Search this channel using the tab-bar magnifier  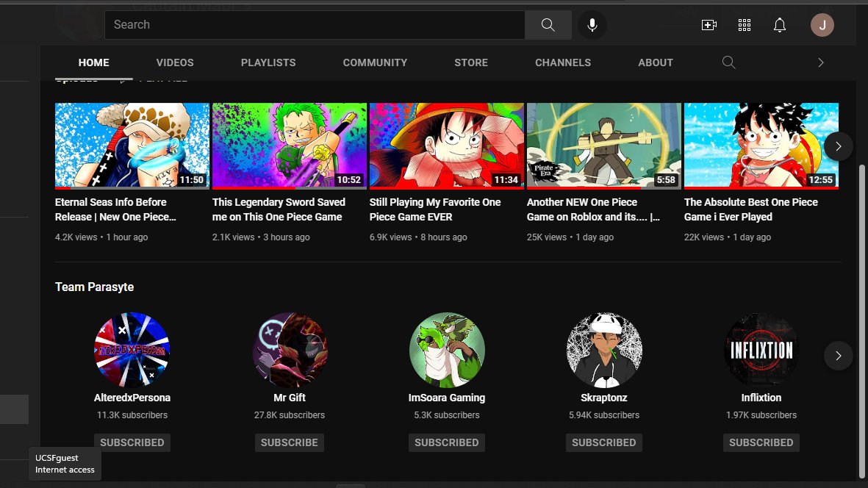click(x=729, y=62)
